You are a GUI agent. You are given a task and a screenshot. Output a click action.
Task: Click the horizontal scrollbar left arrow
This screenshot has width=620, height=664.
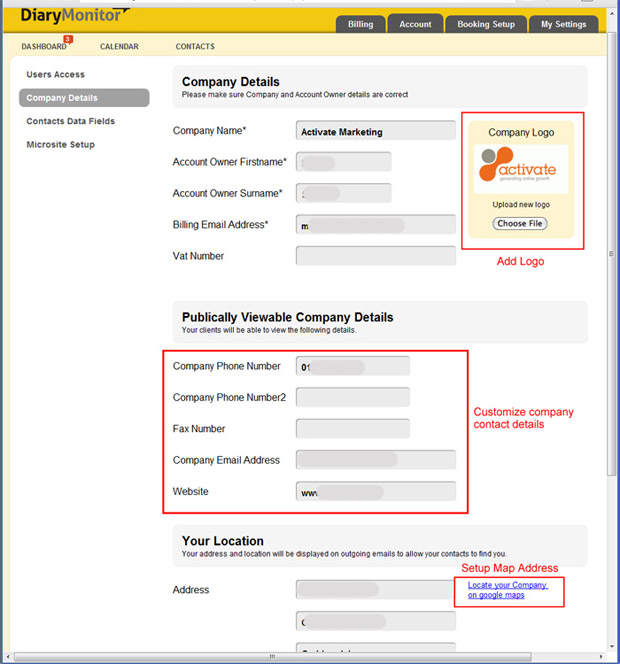[x=8, y=656]
